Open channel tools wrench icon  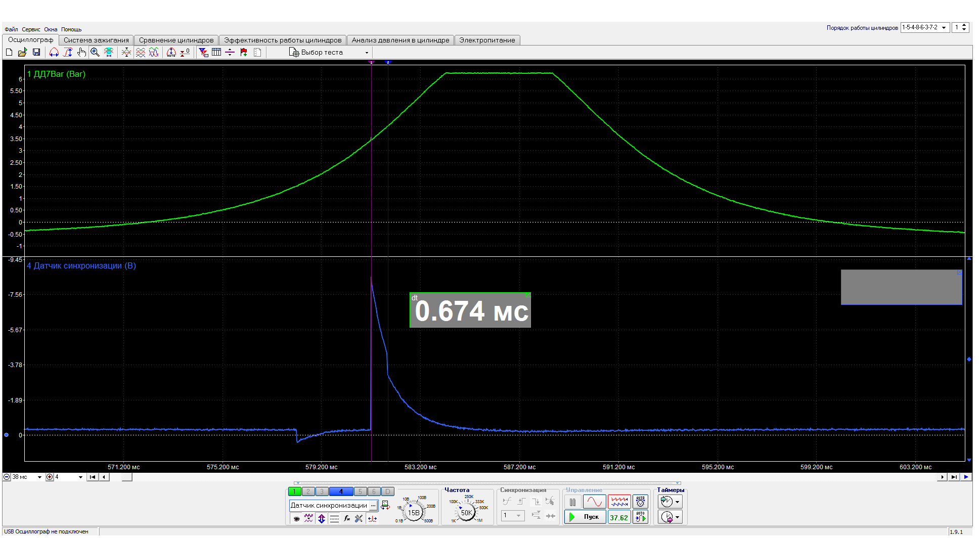(x=359, y=518)
